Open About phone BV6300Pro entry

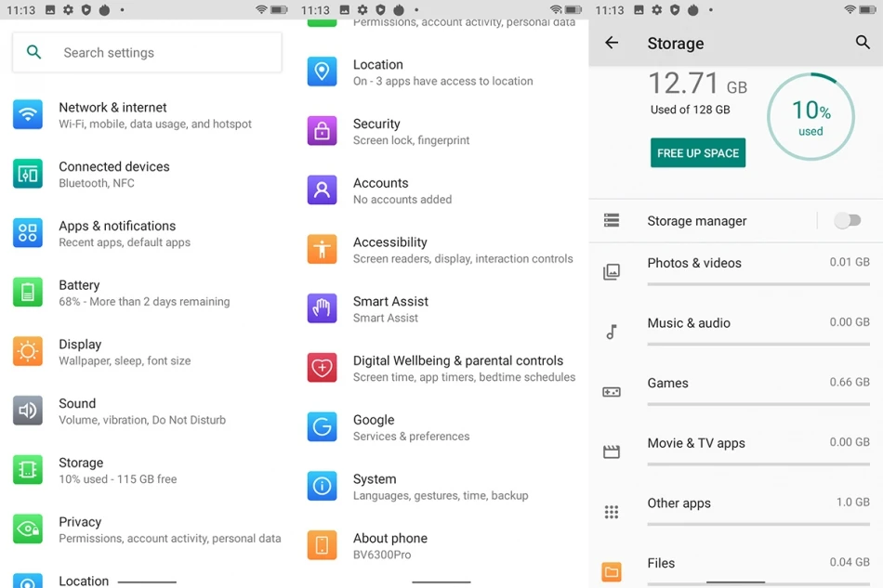click(x=441, y=546)
